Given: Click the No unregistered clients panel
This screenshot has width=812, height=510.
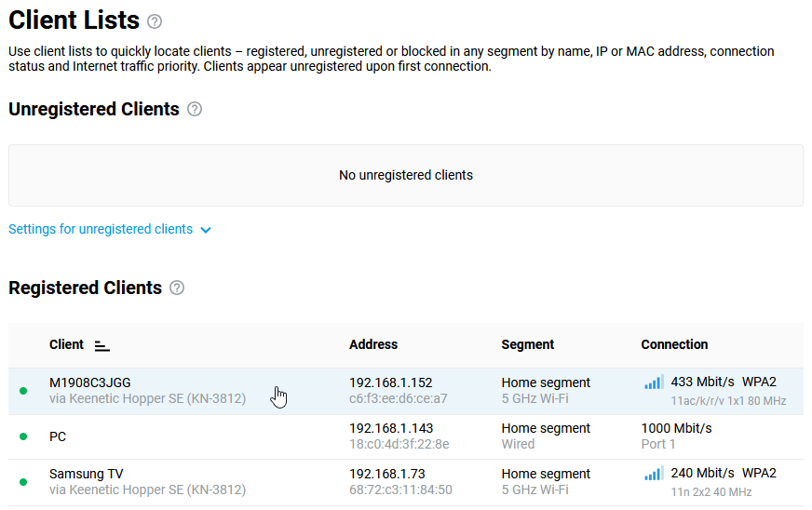Looking at the screenshot, I should pyautogui.click(x=406, y=175).
